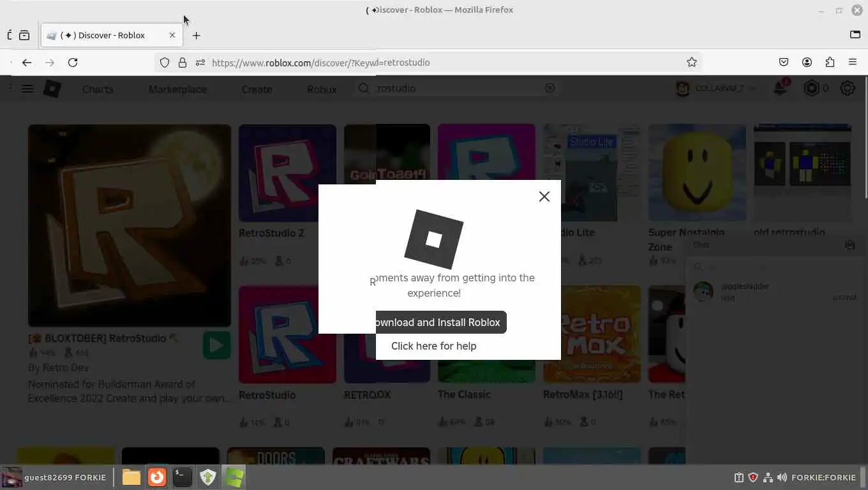Show site security padlock info
This screenshot has width=868, height=490.
183,63
